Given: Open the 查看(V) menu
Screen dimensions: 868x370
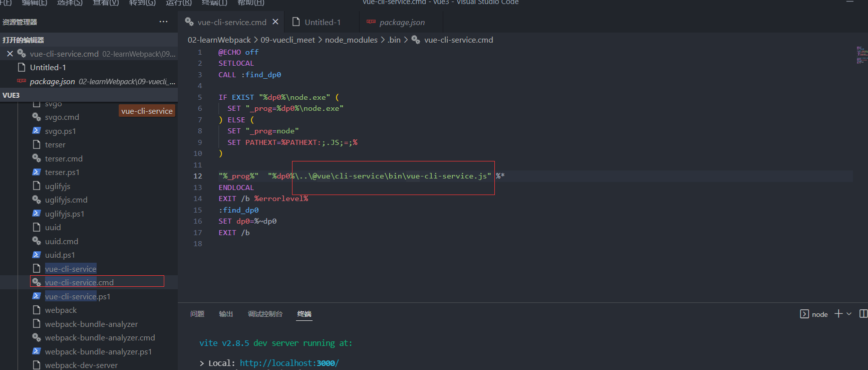Looking at the screenshot, I should point(106,3).
